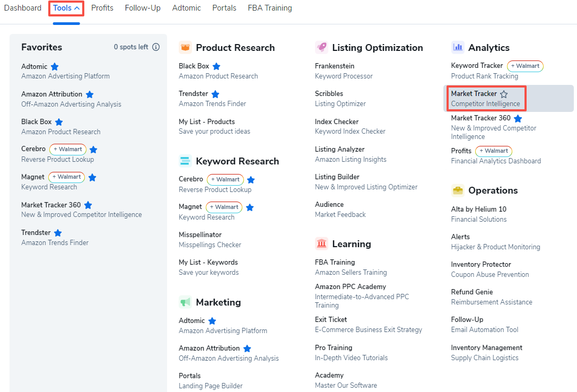Go to the FBA Training tab

tap(269, 8)
